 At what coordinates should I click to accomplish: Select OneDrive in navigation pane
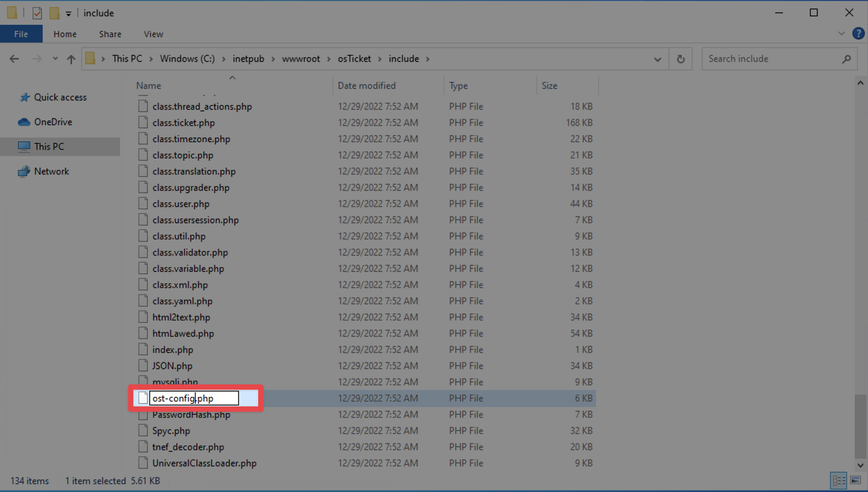[53, 122]
